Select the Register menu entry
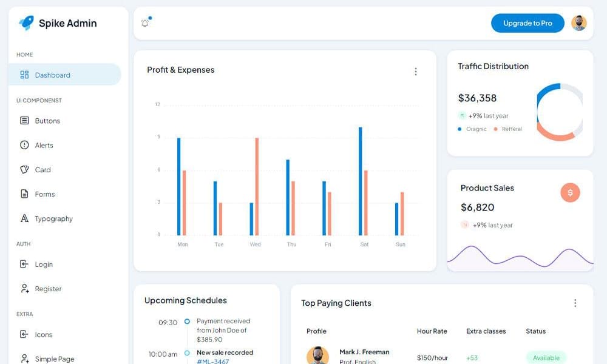 click(x=24, y=289)
